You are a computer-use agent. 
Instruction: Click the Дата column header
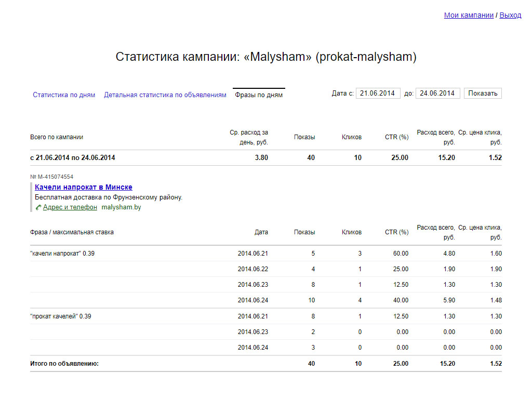click(261, 232)
